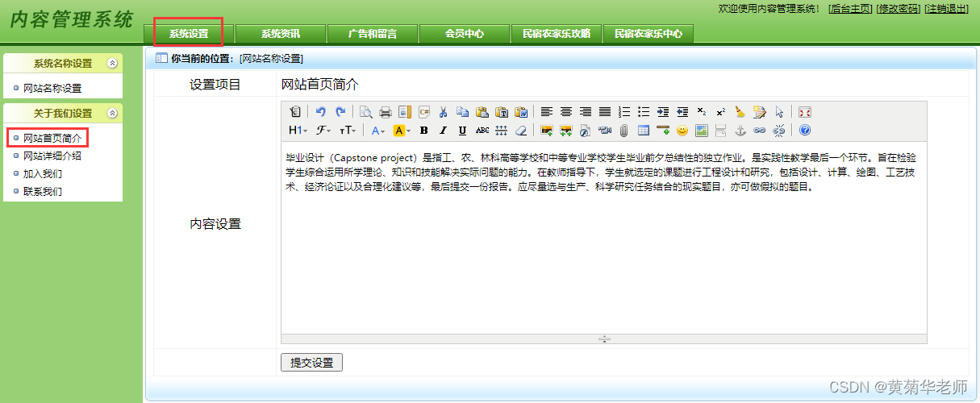
Task: Click the paste clipboard icon
Action: point(482,112)
